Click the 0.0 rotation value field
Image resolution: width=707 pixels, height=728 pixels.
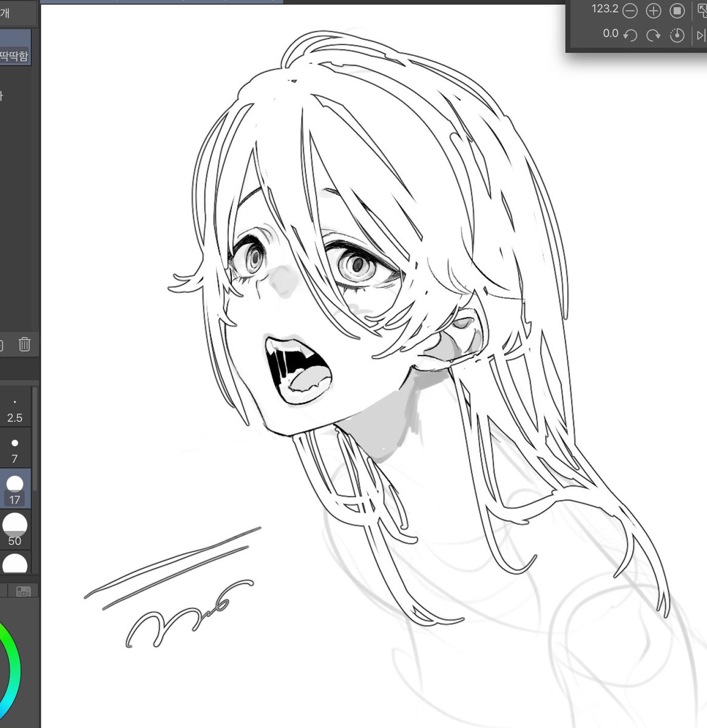click(x=611, y=34)
